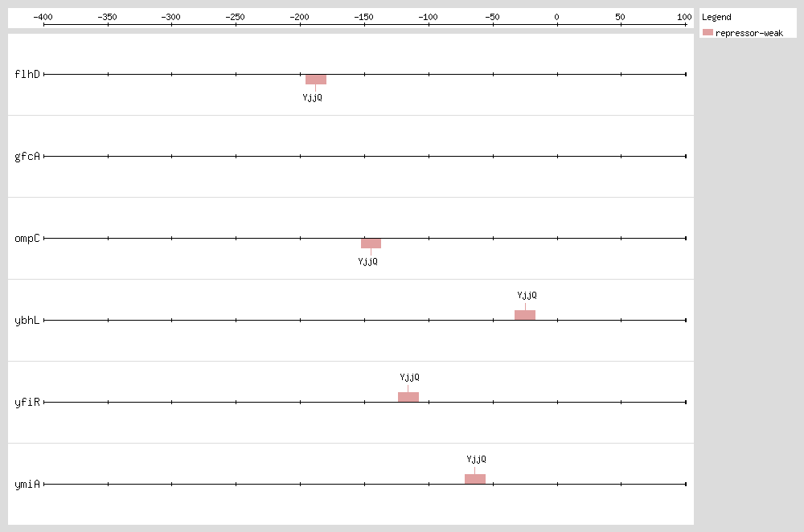Image resolution: width=804 pixels, height=532 pixels.
Task: Select the ompC gene label
Action: click(x=27, y=239)
